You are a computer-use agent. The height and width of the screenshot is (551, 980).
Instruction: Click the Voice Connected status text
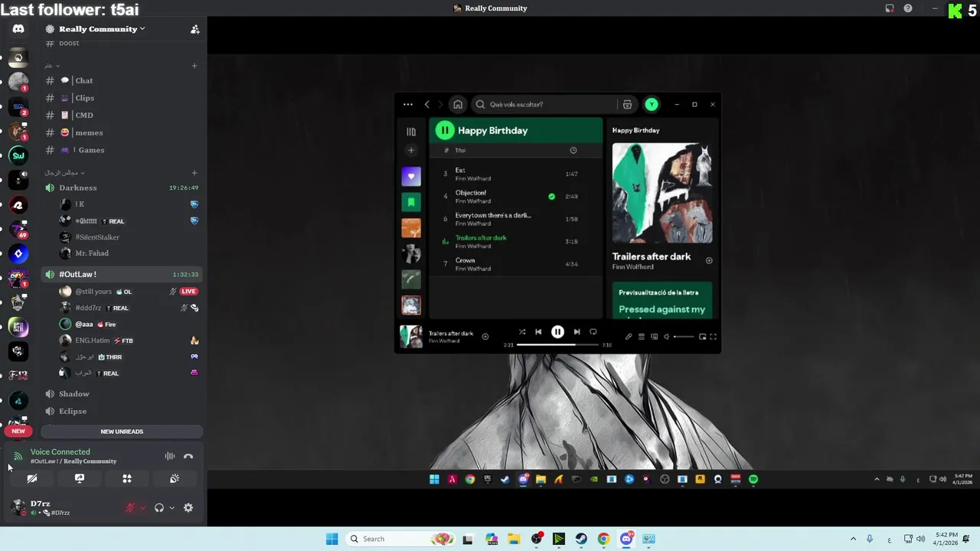coord(60,452)
